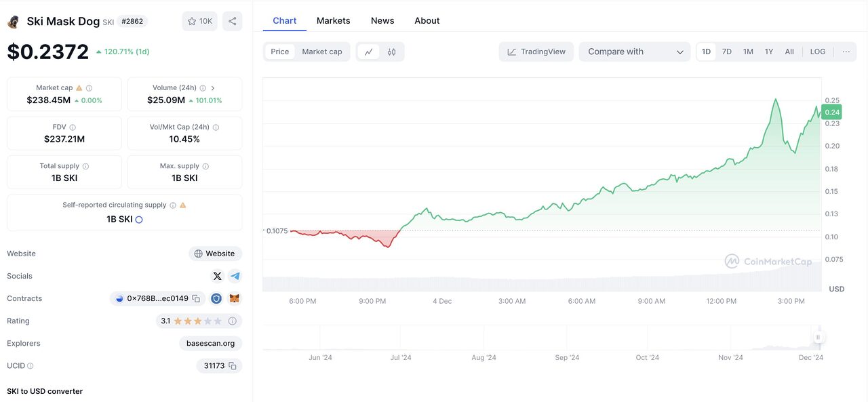Click the 0x768B...ec0149 contract address
The width and height of the screenshot is (868, 402).
tap(157, 298)
